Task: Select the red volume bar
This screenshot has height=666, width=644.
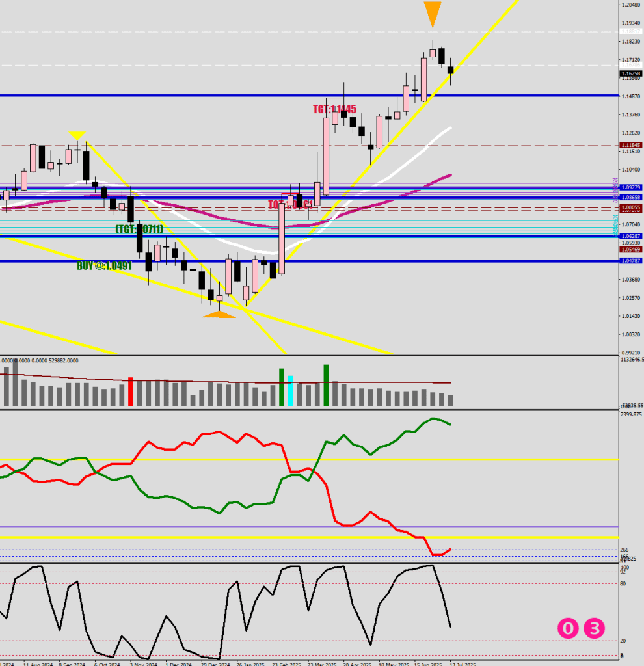Action: tap(131, 392)
